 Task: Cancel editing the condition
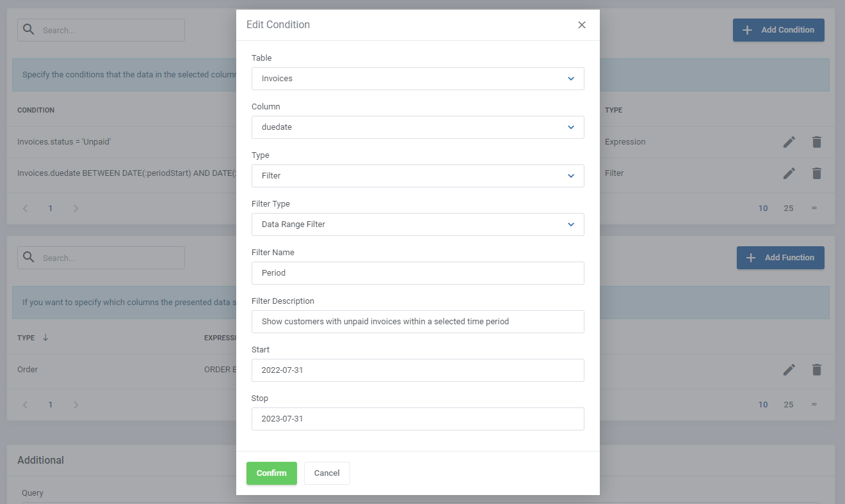click(326, 473)
